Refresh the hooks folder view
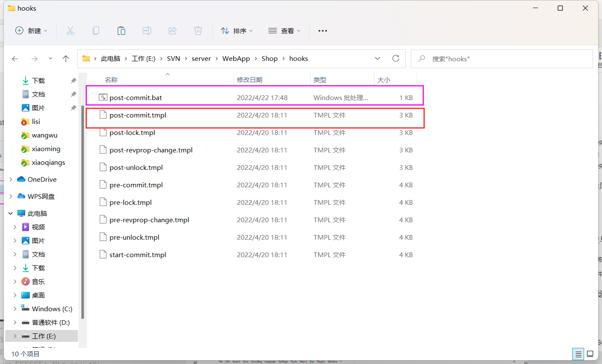Image resolution: width=602 pixels, height=364 pixels. (396, 58)
